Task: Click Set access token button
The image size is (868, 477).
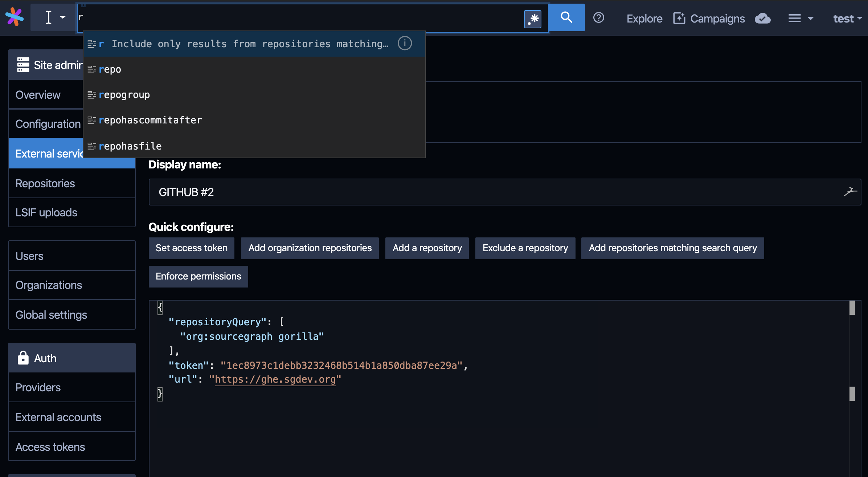Action: pyautogui.click(x=191, y=248)
